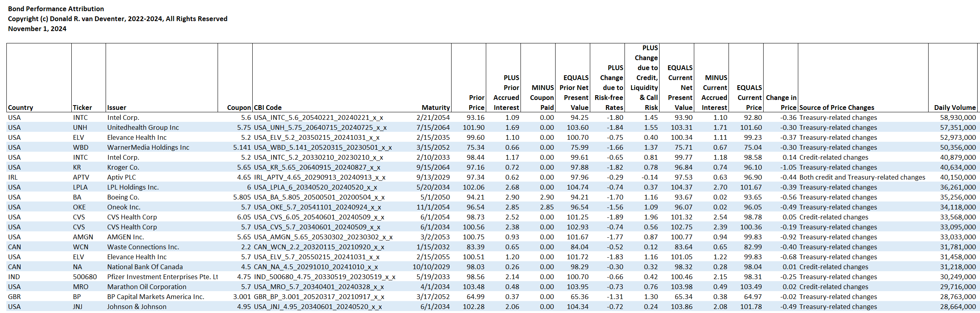Click the 'Bond Performance Attribution' title
This screenshot has width=980, height=313.
pos(56,9)
